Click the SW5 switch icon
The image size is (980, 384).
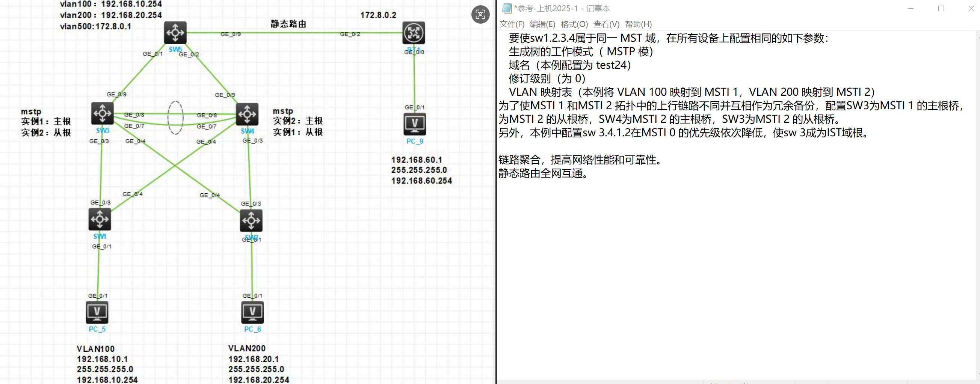pos(175,33)
